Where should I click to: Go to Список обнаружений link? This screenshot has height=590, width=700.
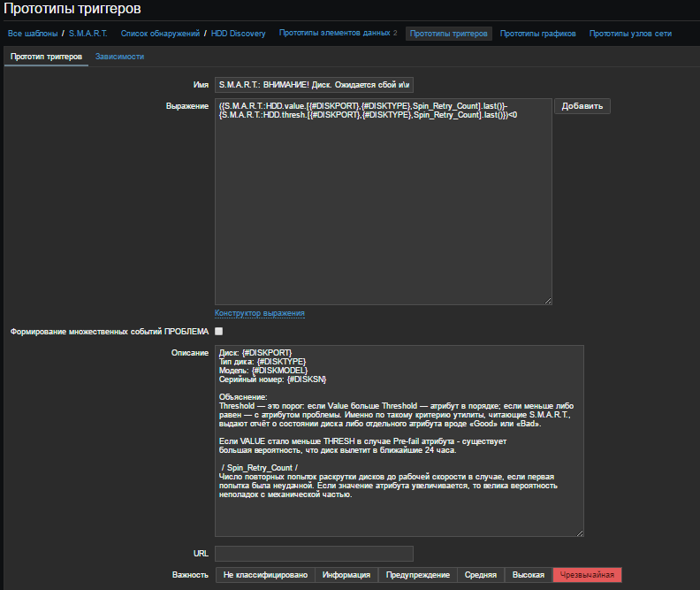point(160,34)
